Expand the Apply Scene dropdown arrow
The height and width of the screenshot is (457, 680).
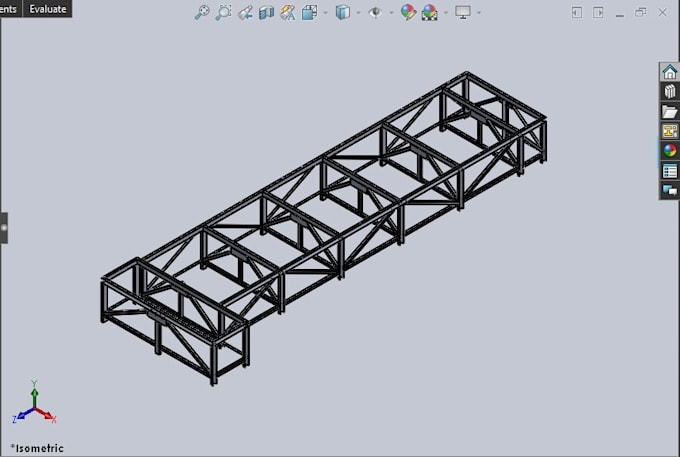tap(445, 13)
